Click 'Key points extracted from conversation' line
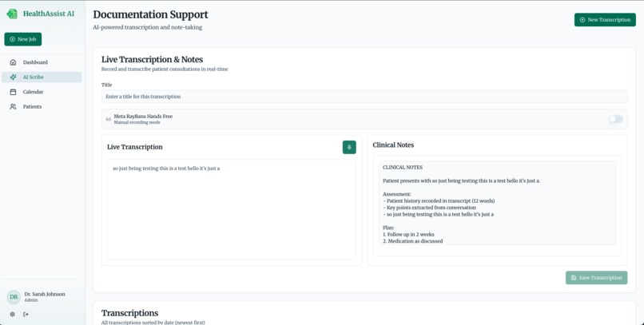Image resolution: width=644 pixels, height=325 pixels. pyautogui.click(x=429, y=208)
